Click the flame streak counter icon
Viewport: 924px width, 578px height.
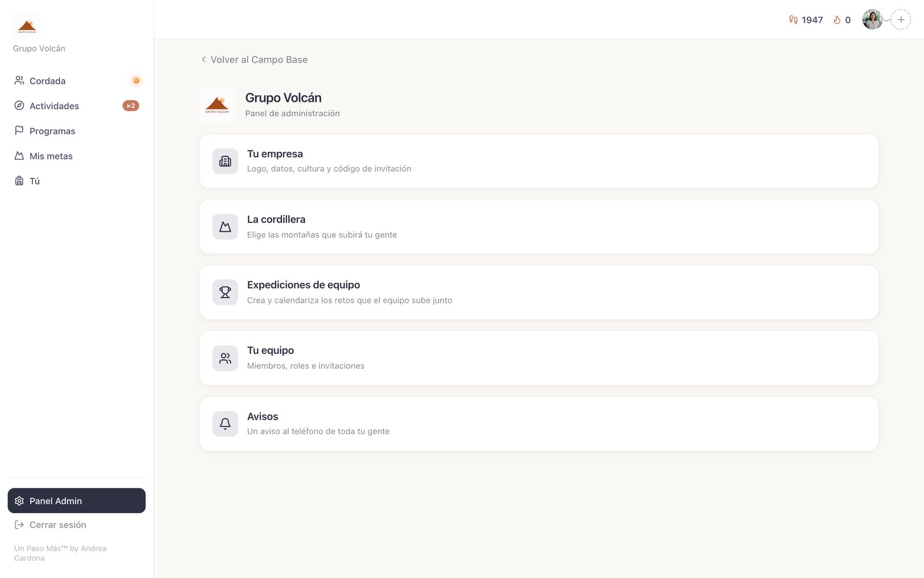pos(837,20)
